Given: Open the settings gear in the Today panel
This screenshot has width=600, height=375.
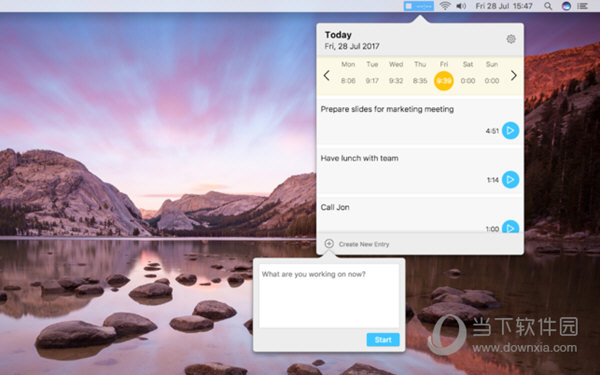Looking at the screenshot, I should (511, 39).
